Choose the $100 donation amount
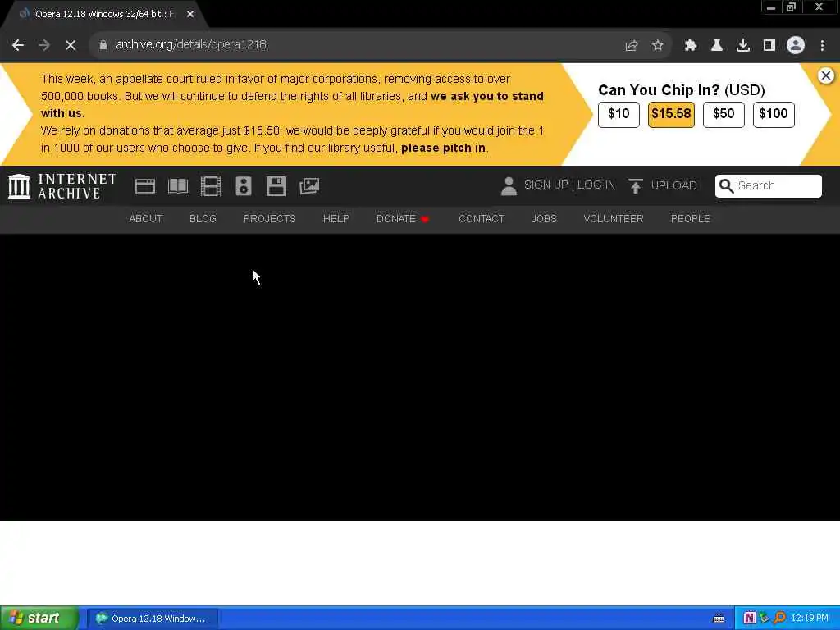The image size is (840, 630). 774,114
